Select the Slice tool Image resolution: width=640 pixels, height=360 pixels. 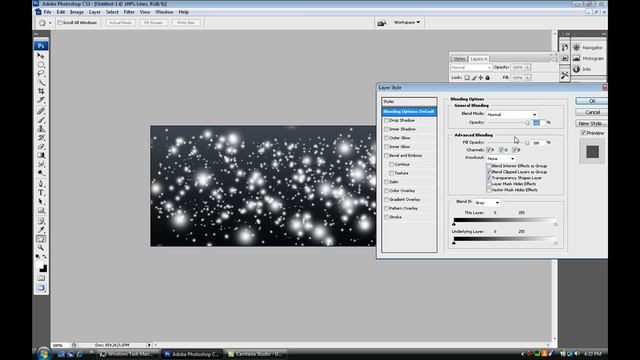(x=41, y=100)
